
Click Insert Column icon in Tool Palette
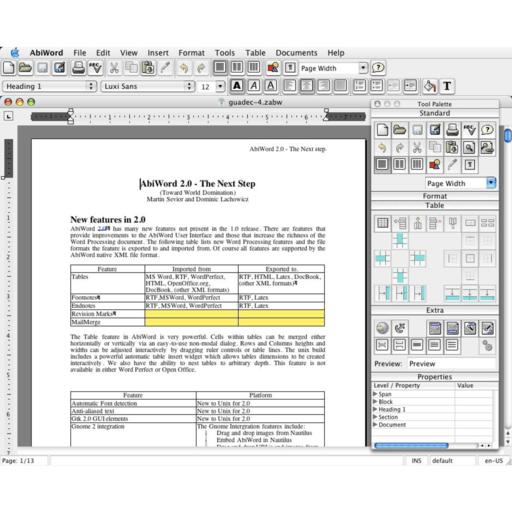coord(417,223)
